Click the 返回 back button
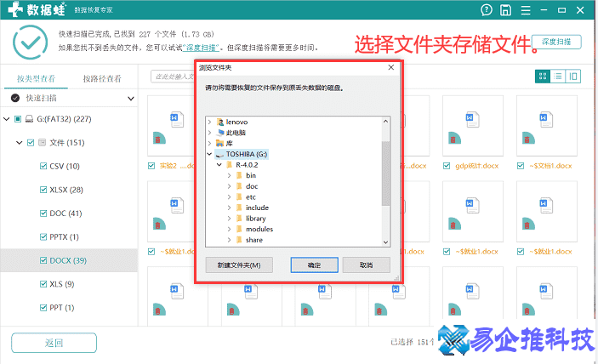598x364 pixels. pos(54,343)
